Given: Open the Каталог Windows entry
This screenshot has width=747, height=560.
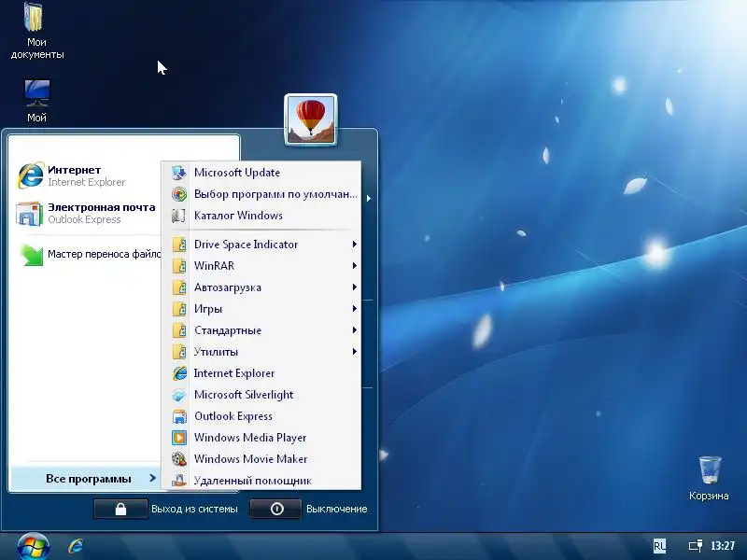Looking at the screenshot, I should (x=261, y=216).
